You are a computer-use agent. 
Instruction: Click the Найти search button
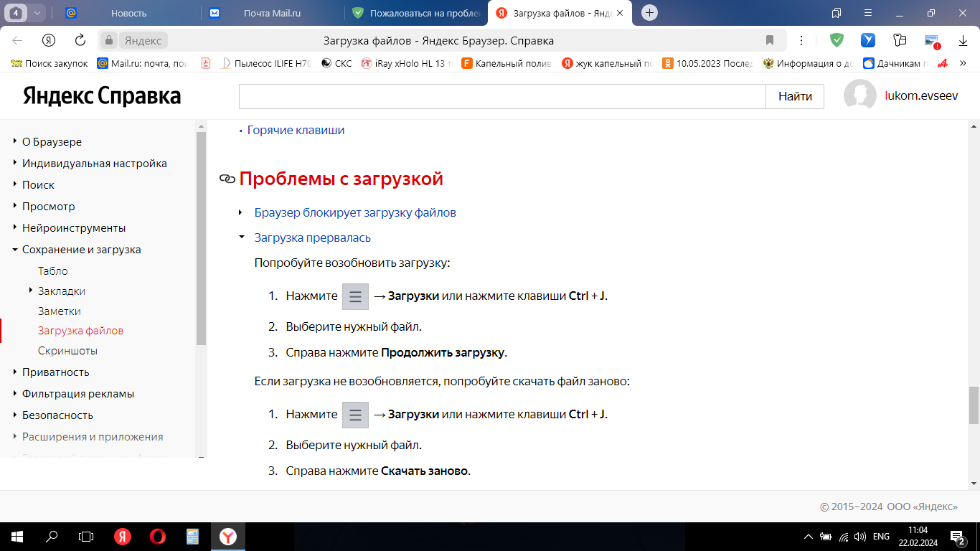tap(794, 96)
